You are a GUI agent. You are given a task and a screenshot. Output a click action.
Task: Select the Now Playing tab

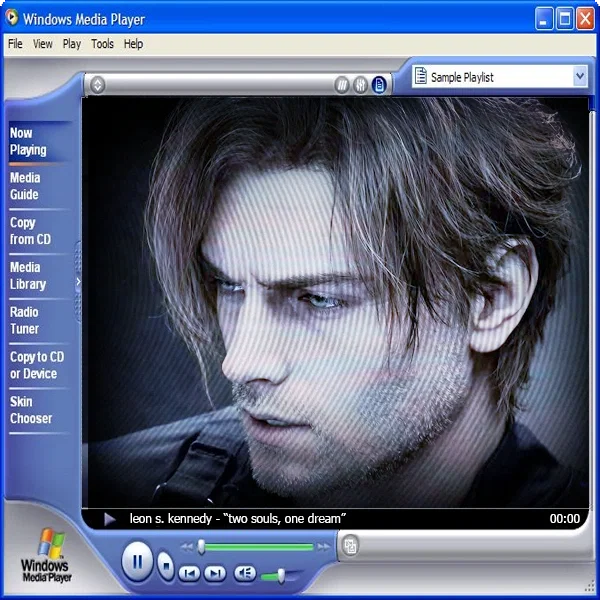[x=38, y=142]
